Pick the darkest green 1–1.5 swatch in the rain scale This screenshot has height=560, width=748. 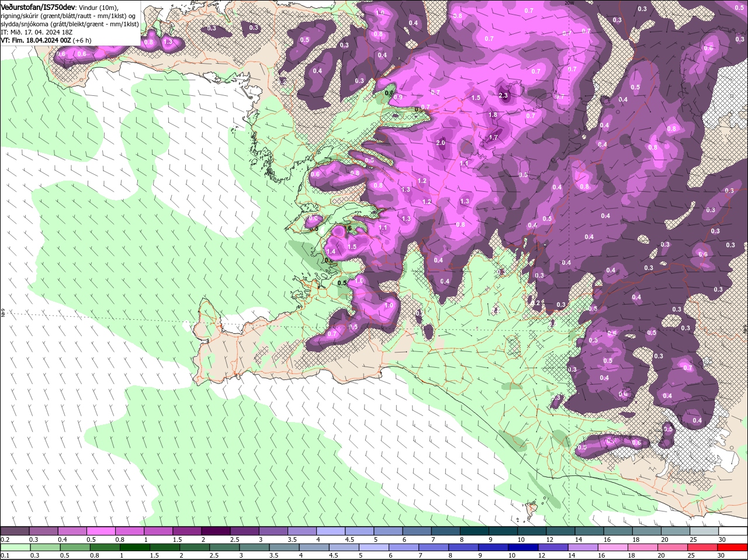tap(135, 547)
